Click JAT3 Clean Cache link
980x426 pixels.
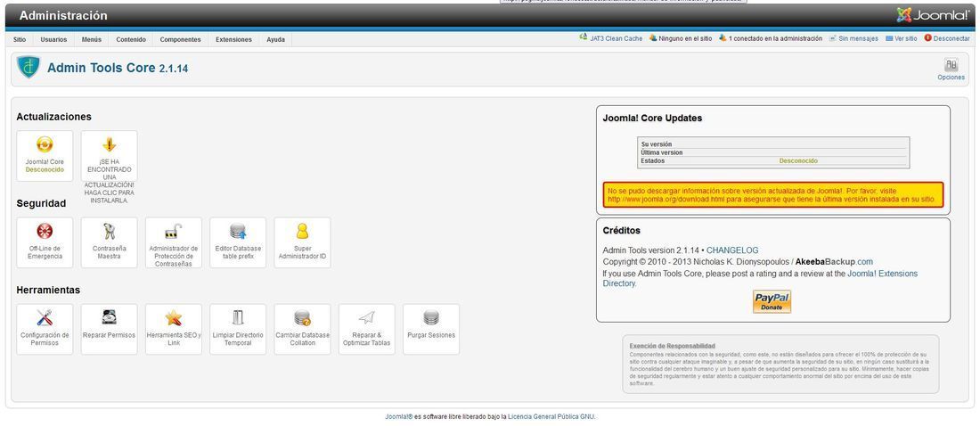pos(610,38)
